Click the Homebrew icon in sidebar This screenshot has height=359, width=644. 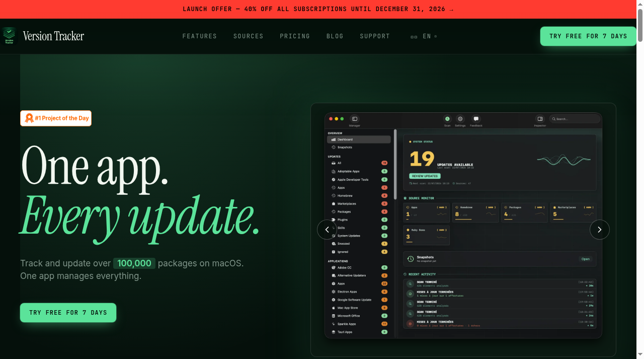point(333,195)
